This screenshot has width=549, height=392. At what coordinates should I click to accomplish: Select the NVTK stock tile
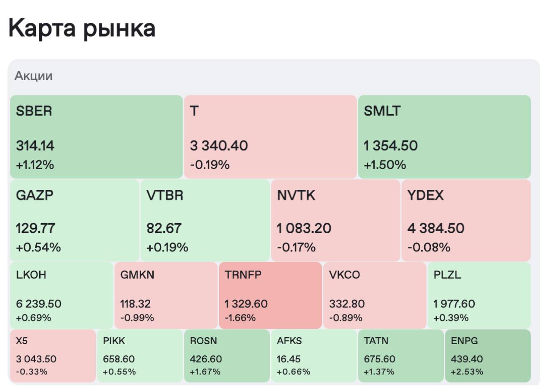pos(335,220)
